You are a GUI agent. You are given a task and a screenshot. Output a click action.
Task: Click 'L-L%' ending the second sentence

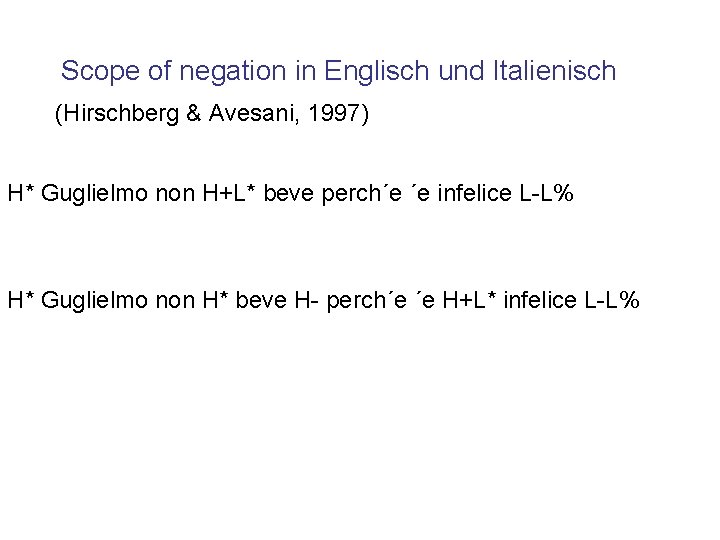[x=612, y=300]
